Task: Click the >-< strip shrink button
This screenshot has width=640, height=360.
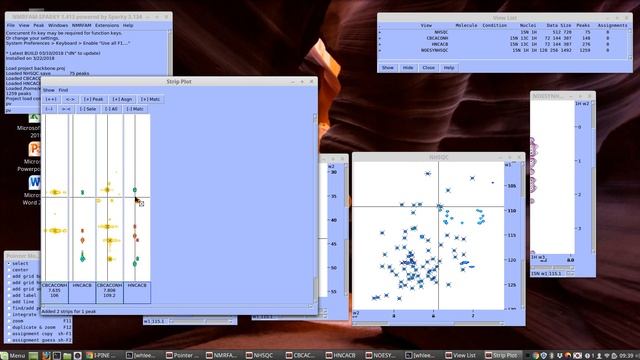Action: tap(66, 109)
